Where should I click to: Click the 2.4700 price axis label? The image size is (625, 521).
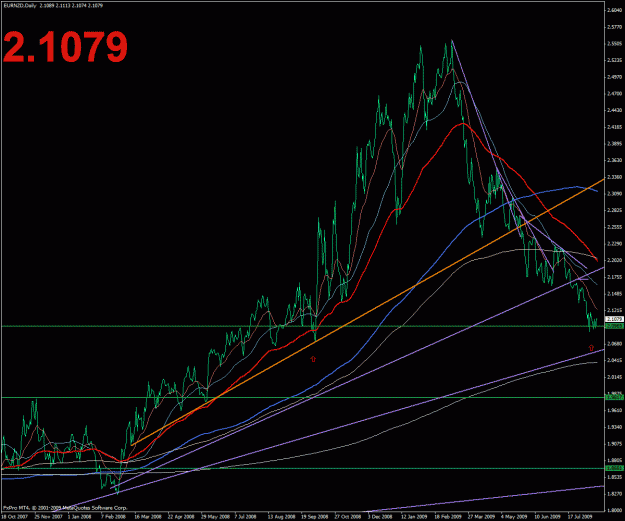615,94
